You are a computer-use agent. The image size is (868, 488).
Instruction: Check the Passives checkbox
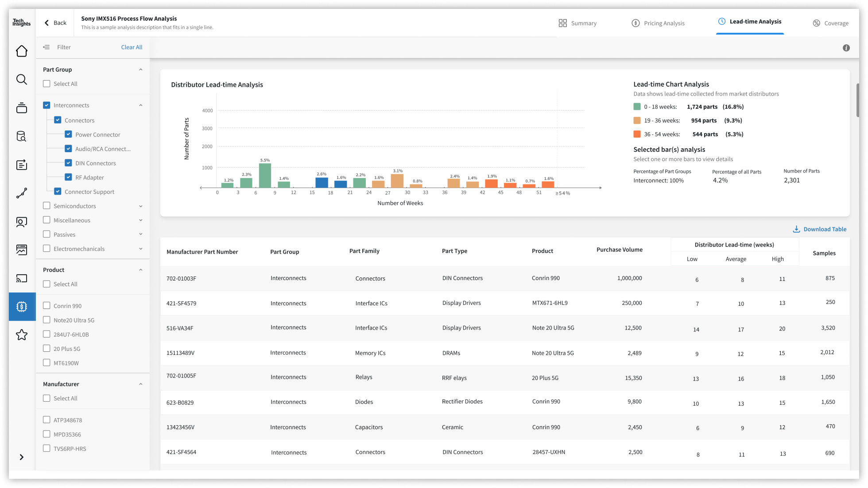point(46,234)
